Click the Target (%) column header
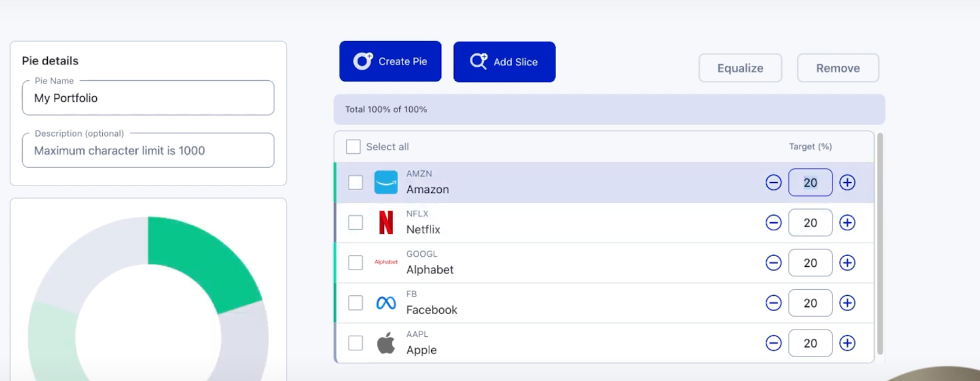980x381 pixels. click(x=810, y=146)
